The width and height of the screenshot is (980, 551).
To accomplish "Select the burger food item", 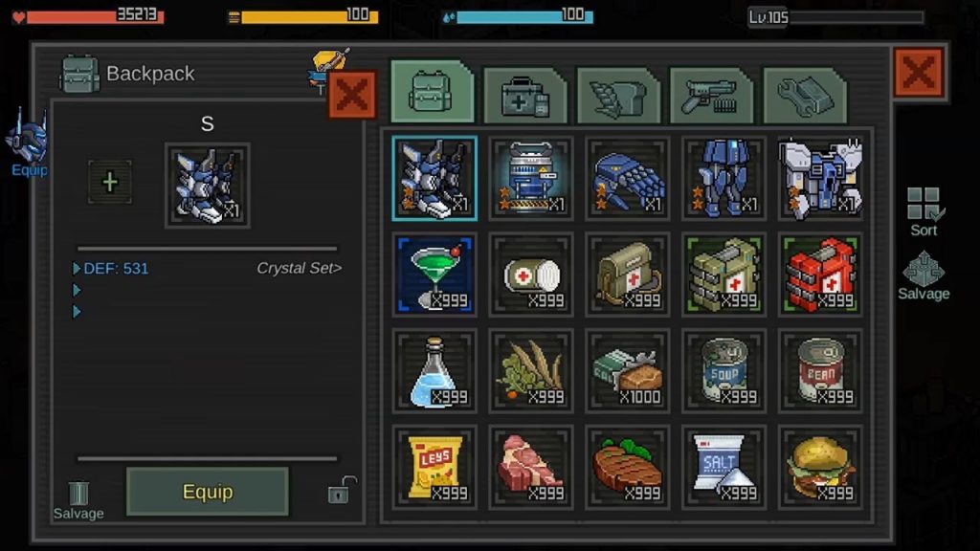I will tap(820, 467).
